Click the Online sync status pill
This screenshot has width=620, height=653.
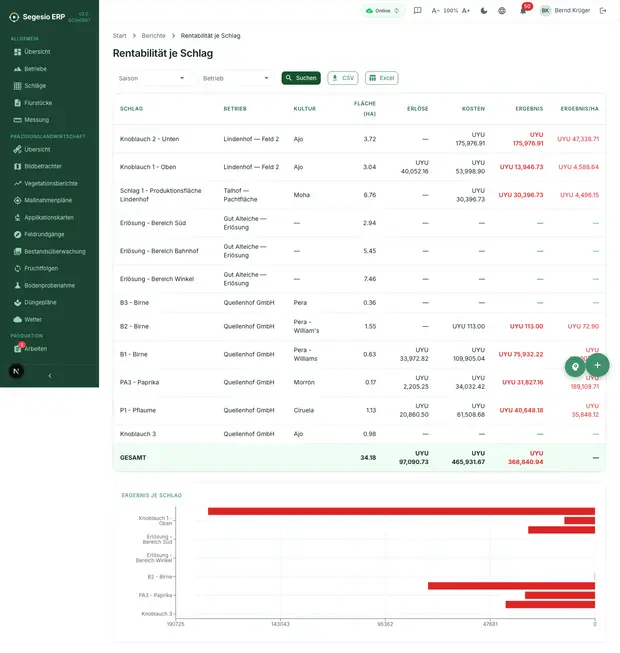(383, 11)
